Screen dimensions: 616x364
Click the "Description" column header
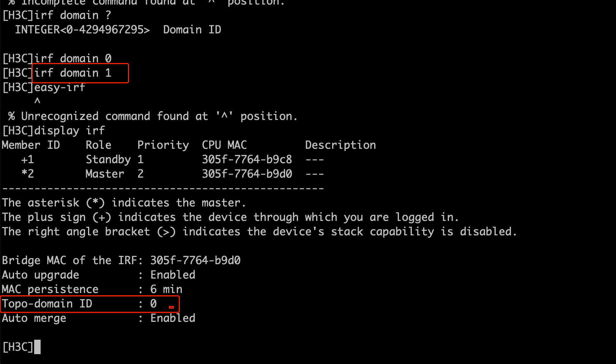point(340,145)
